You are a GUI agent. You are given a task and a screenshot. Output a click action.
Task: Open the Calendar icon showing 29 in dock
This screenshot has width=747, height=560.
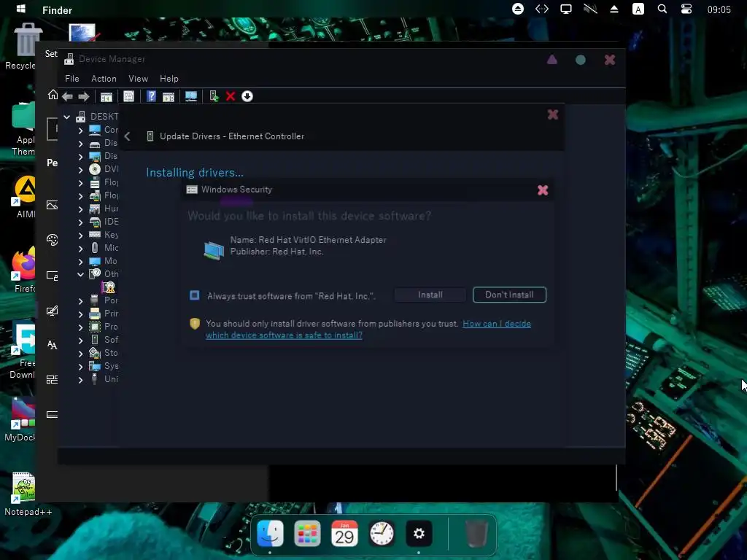[344, 533]
